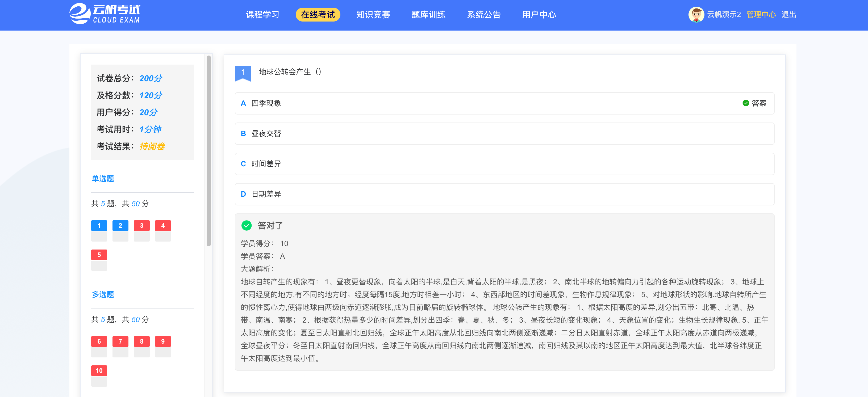This screenshot has height=397, width=868.
Task: Select option B 昼夜交替
Action: click(504, 134)
